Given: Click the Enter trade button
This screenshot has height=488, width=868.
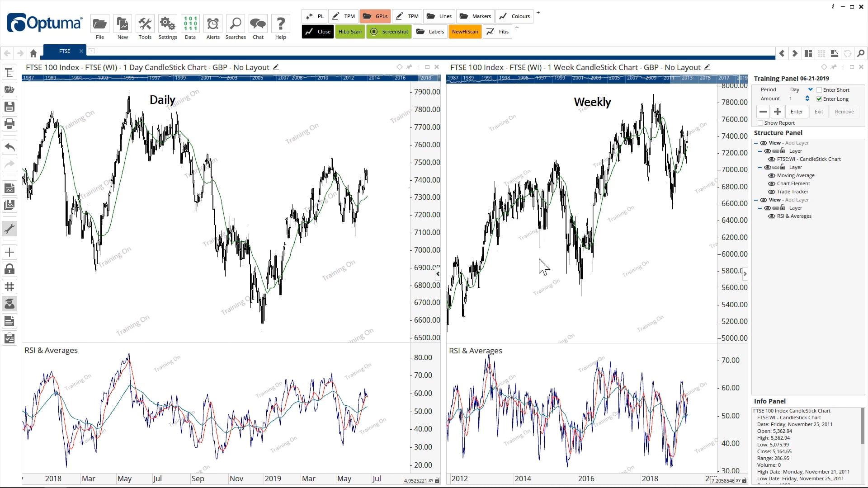Looking at the screenshot, I should pos(797,112).
